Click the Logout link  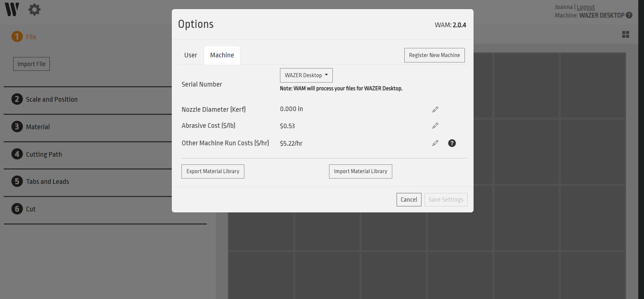pyautogui.click(x=586, y=7)
